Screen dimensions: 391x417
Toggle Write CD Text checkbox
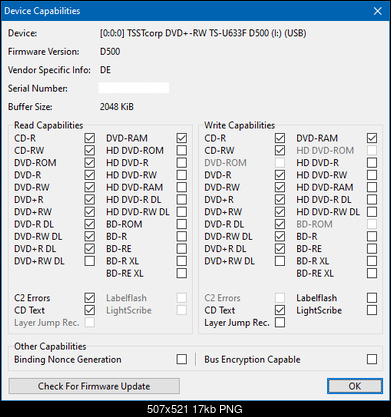tap(280, 310)
